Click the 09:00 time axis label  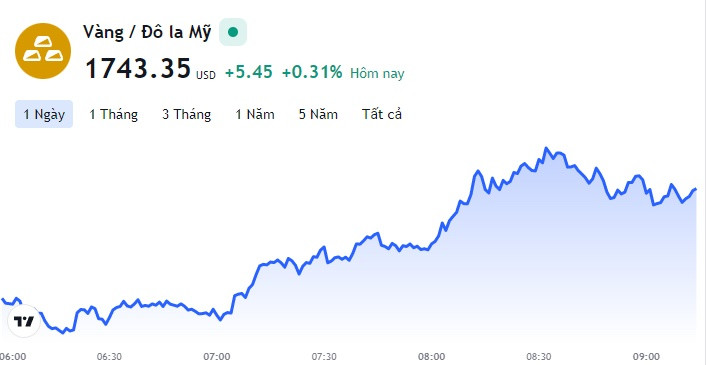pyautogui.click(x=646, y=356)
